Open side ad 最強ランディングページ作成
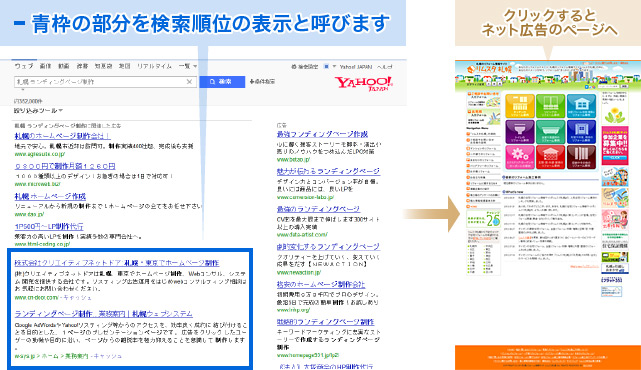This screenshot has height=370, width=641. click(x=322, y=134)
